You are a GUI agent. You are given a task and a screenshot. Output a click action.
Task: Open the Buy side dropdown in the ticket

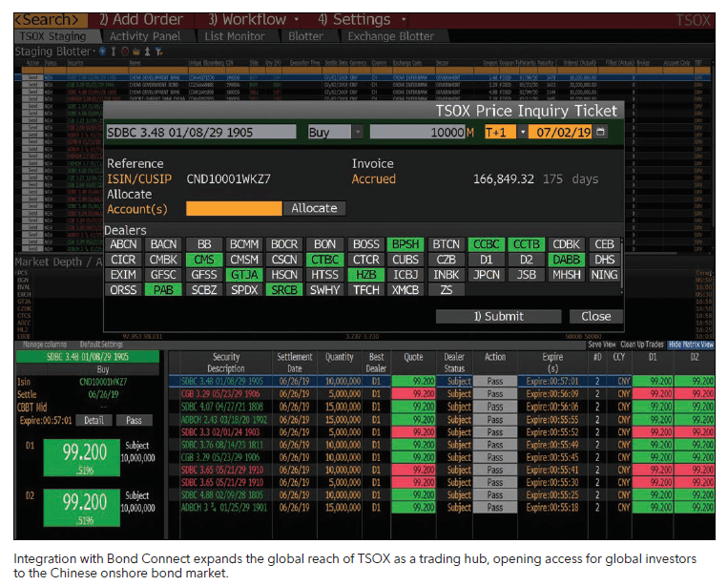tap(358, 132)
